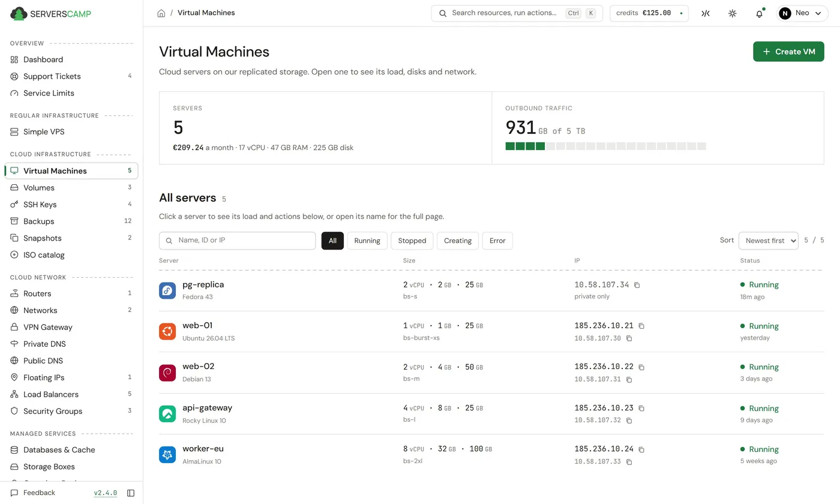Open Volumes in the sidebar
This screenshot has width=840, height=504.
(x=71, y=188)
